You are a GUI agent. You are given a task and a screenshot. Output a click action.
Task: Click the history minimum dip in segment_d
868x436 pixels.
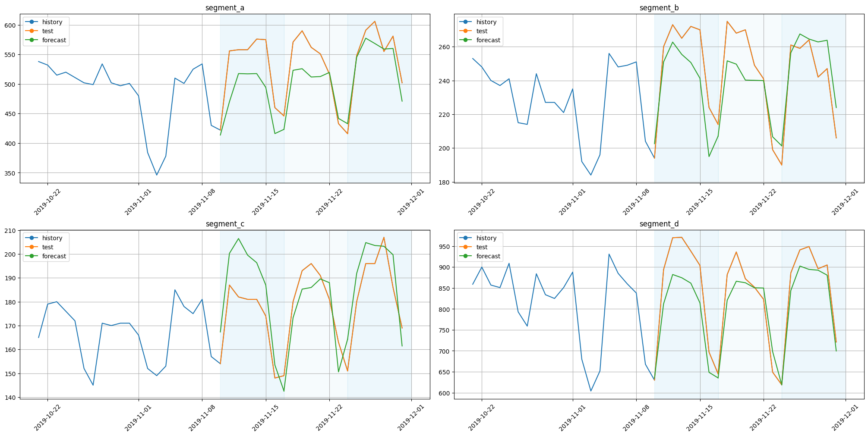pyautogui.click(x=591, y=391)
